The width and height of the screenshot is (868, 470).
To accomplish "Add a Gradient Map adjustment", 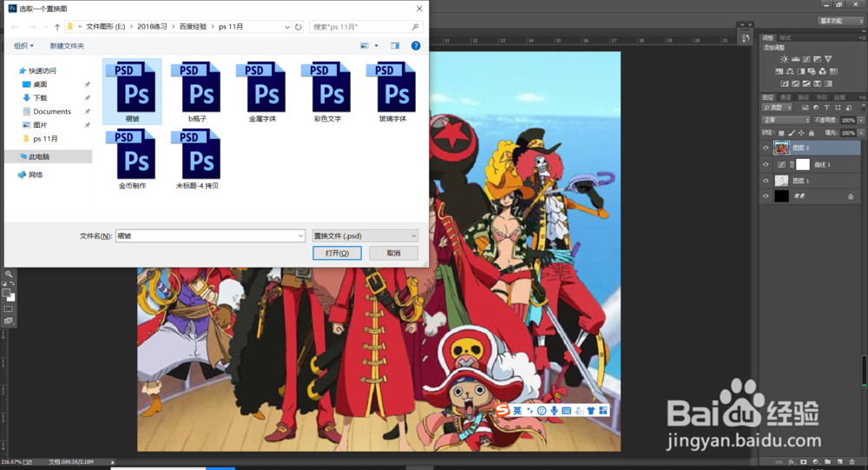I will click(828, 83).
